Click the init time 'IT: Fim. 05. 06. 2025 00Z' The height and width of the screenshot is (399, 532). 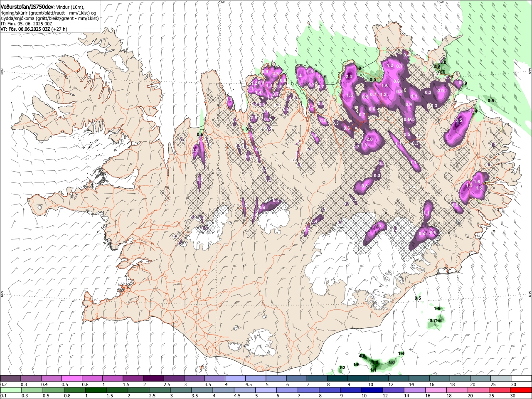click(26, 24)
